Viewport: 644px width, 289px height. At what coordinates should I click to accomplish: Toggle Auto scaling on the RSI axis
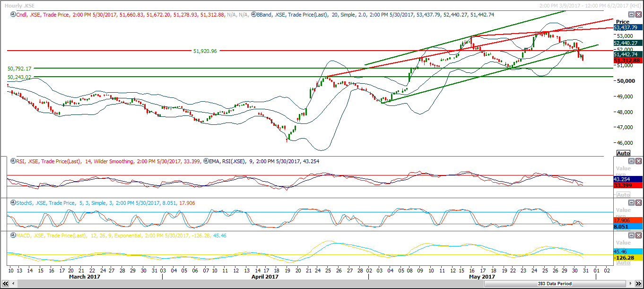coord(623,195)
